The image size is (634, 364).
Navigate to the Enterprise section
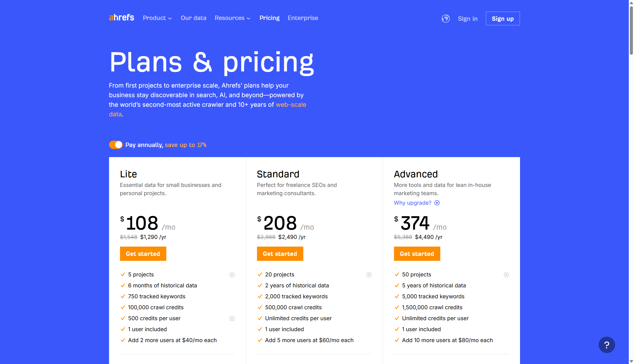(x=303, y=18)
